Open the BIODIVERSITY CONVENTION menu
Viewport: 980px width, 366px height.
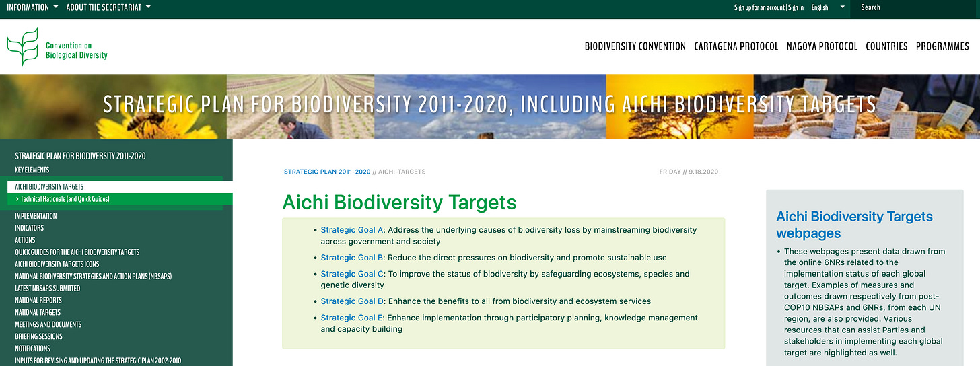click(635, 46)
